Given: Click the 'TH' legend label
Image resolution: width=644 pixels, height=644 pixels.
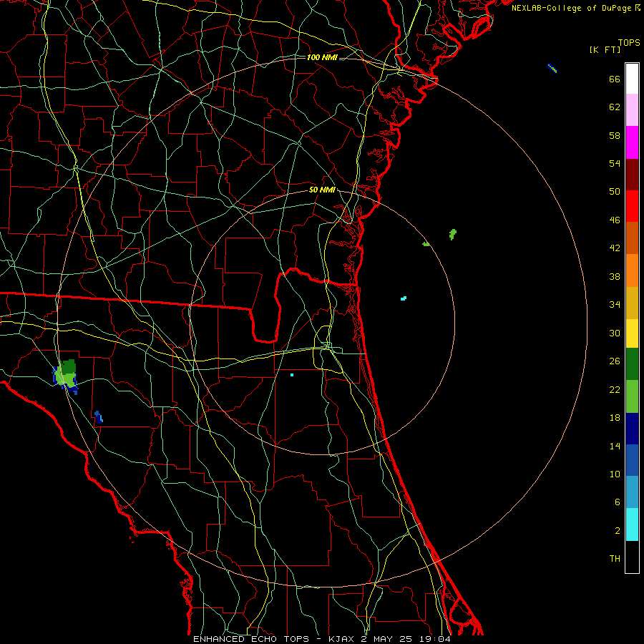Looking at the screenshot, I should [x=615, y=559].
